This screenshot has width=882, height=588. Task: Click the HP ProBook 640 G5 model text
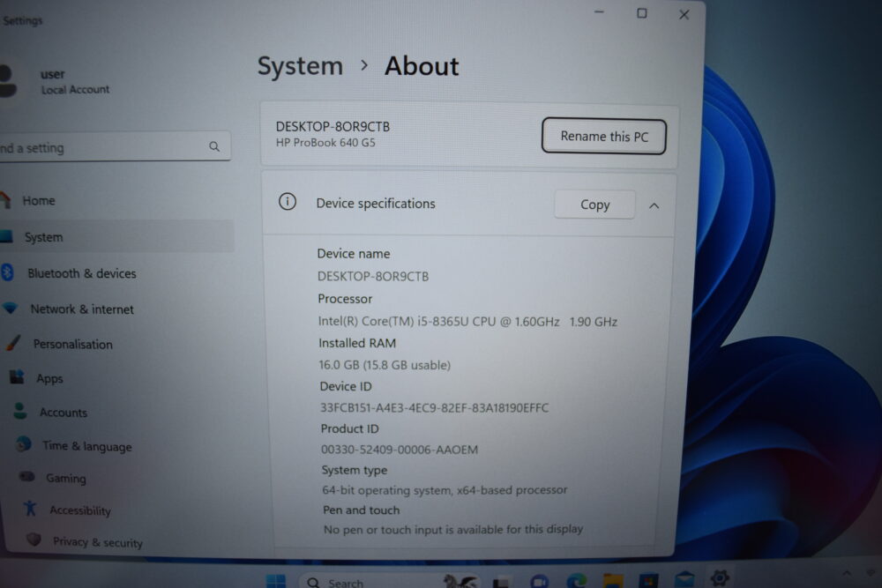coord(325,143)
